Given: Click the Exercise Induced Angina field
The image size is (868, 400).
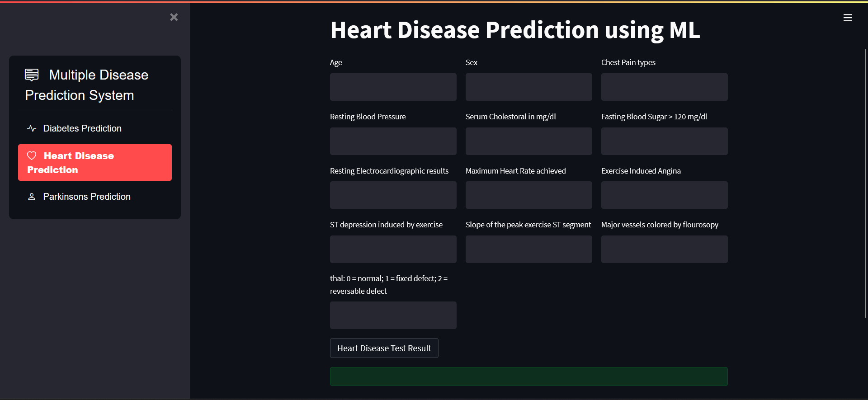Looking at the screenshot, I should tap(664, 195).
